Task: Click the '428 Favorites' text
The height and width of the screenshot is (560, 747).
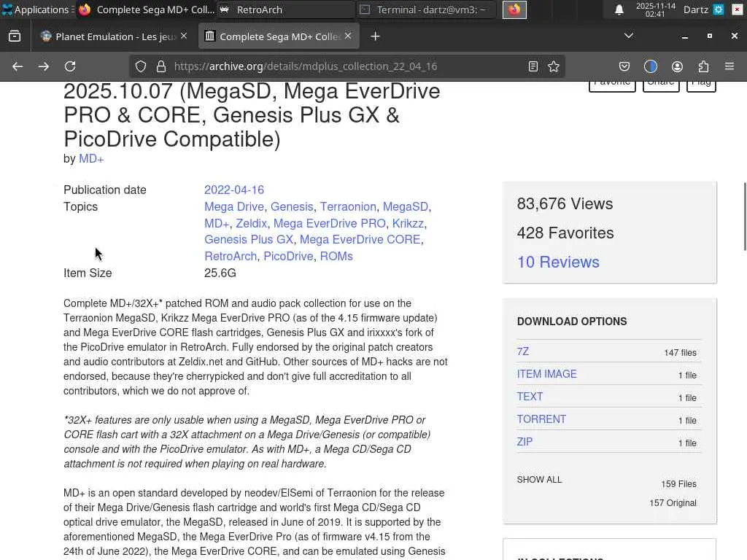Action: (x=565, y=233)
